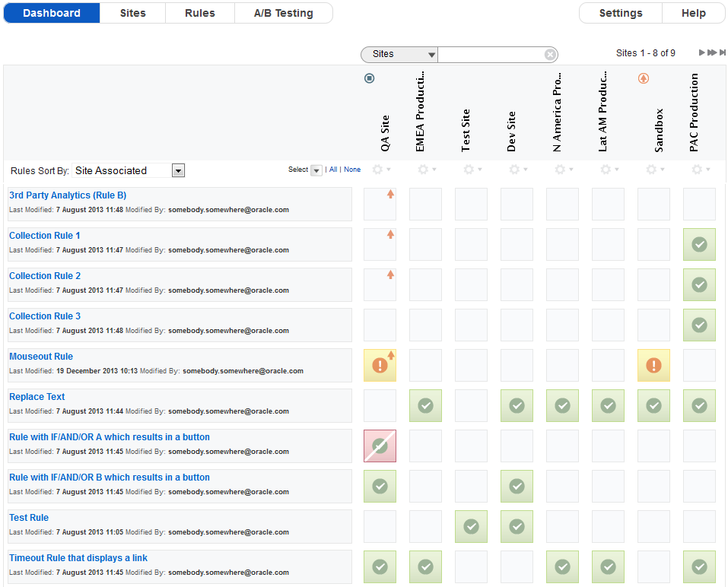Toggle Timeout Rule on Lat AM Production
Viewport: 728px width, 587px height.
click(609, 567)
